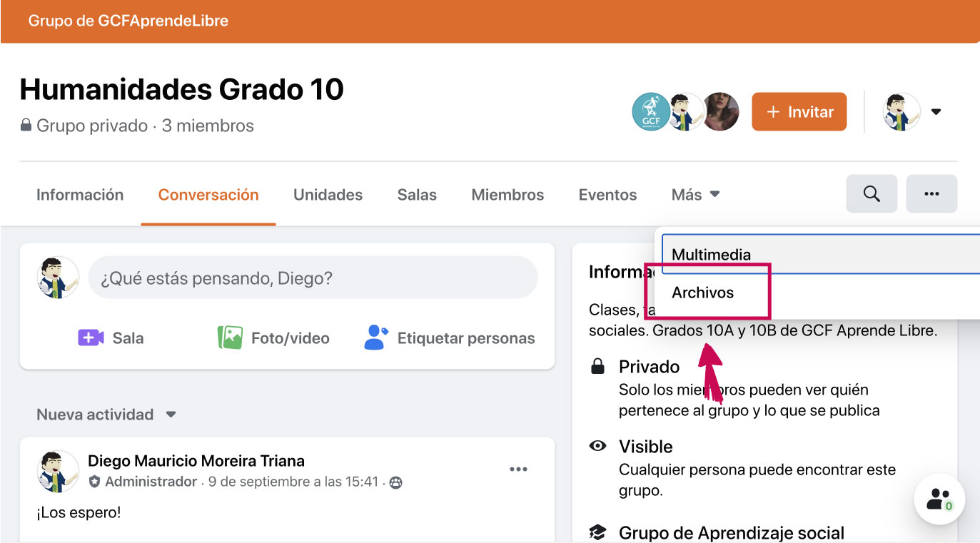Switch to the Unidades tab
The height and width of the screenshot is (543, 980).
(328, 195)
